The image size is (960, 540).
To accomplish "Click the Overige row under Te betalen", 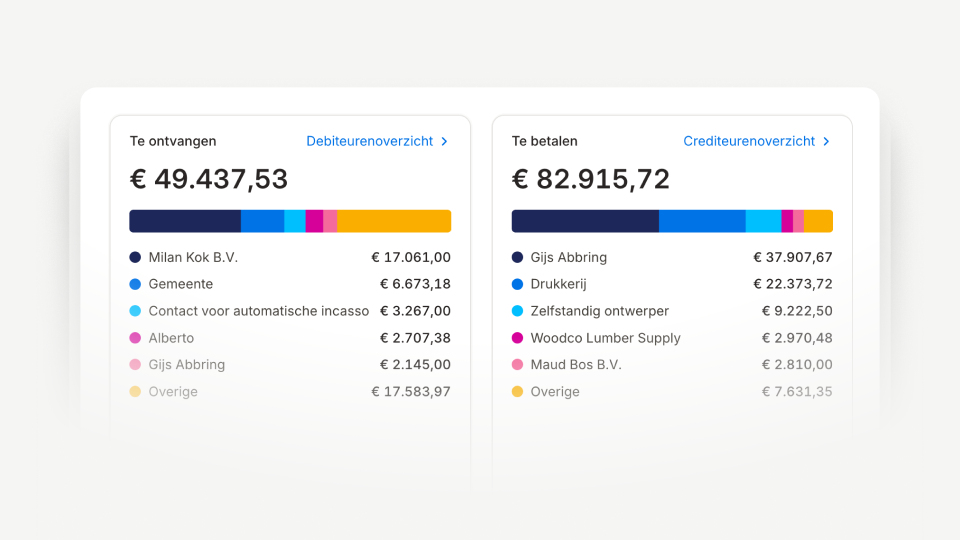I will (672, 392).
